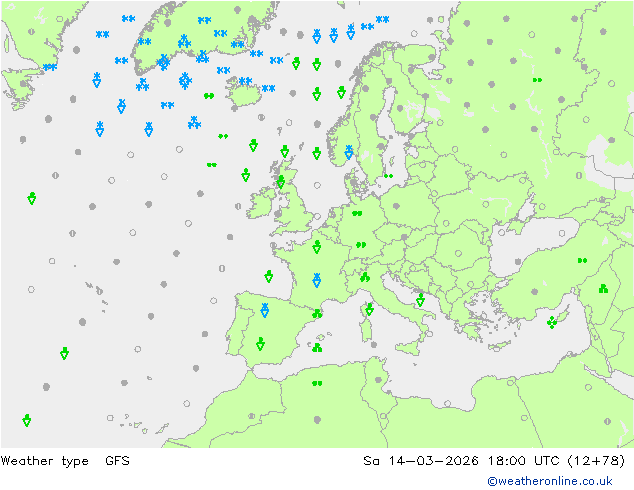The image size is (634, 490).
Task: Click the '18:00 UTC' time label
Action: tap(523, 460)
